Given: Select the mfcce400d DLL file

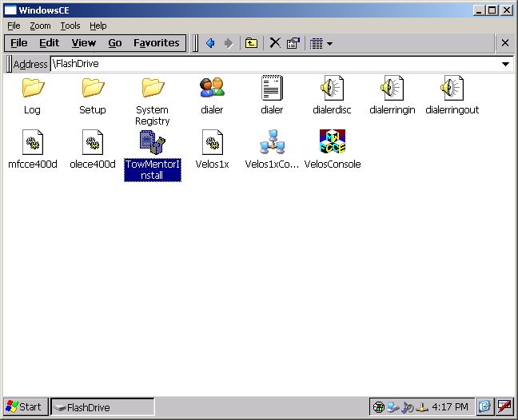Looking at the screenshot, I should [32, 149].
